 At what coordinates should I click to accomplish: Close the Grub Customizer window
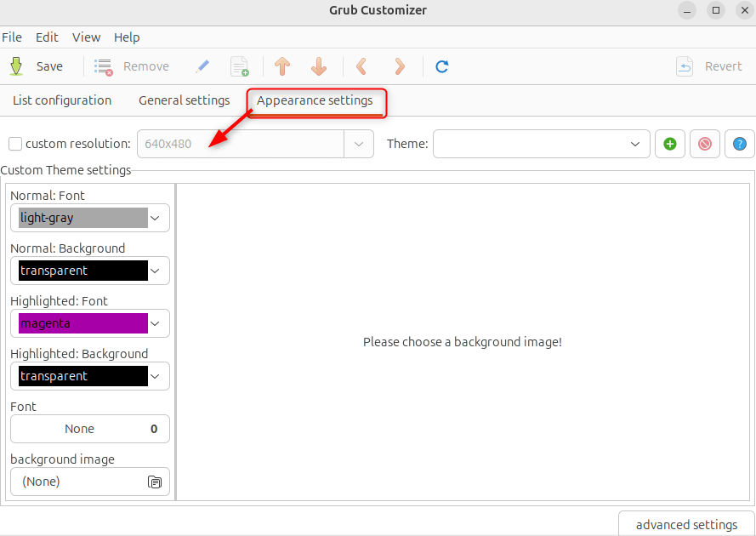(745, 10)
